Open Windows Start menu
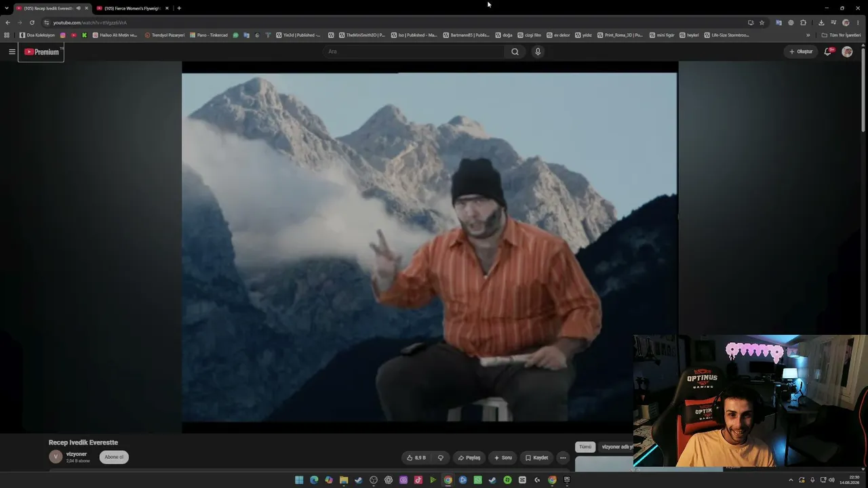 pos(299,480)
